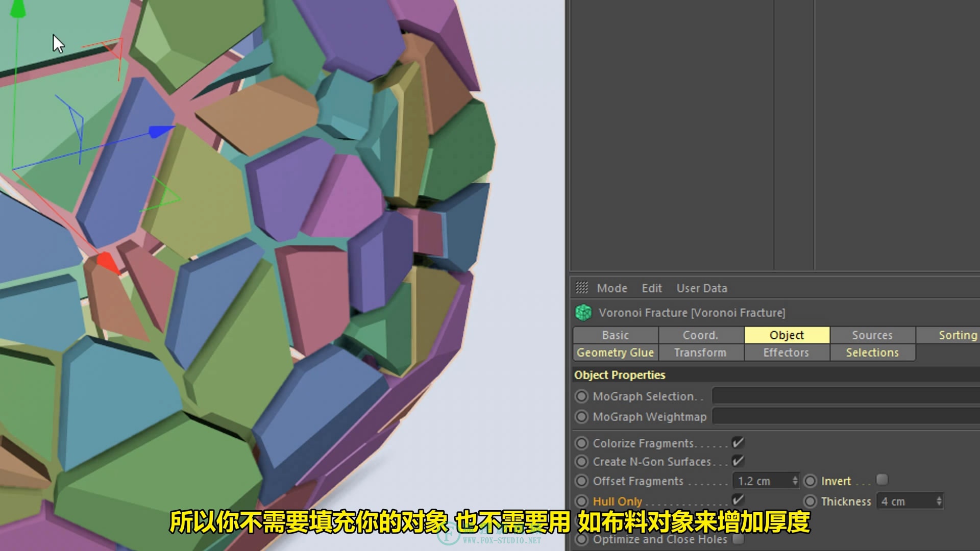Switch to the Transform tab
980x551 pixels.
tap(700, 353)
